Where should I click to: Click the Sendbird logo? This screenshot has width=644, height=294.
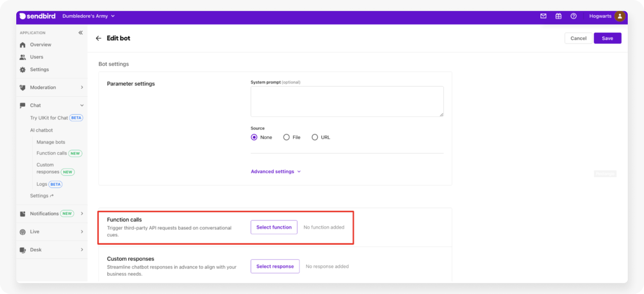[38, 16]
